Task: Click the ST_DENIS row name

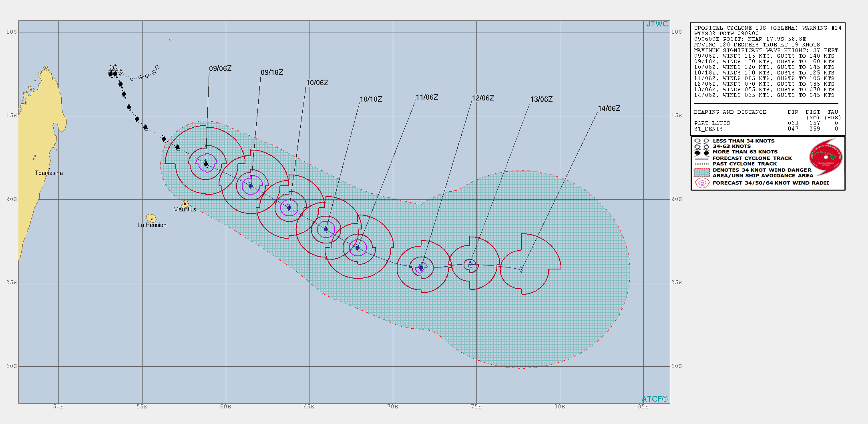Action: [x=708, y=129]
